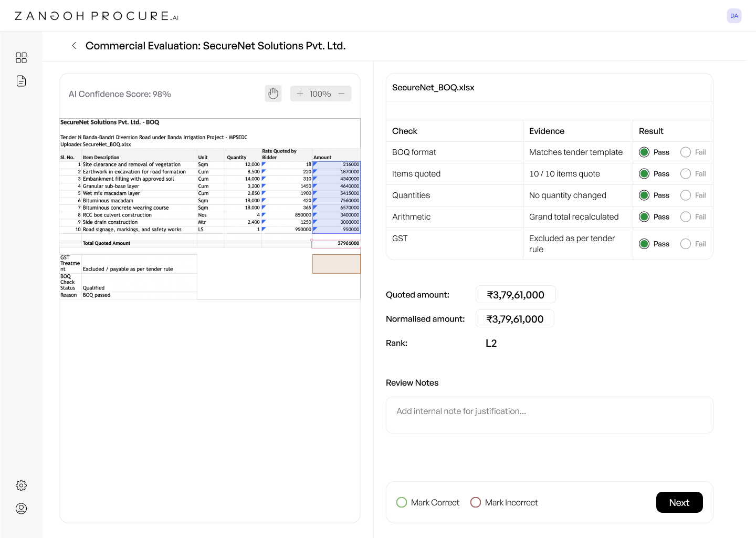Choose Mark Correct option
Screen dimensions: 756x538
coord(402,502)
